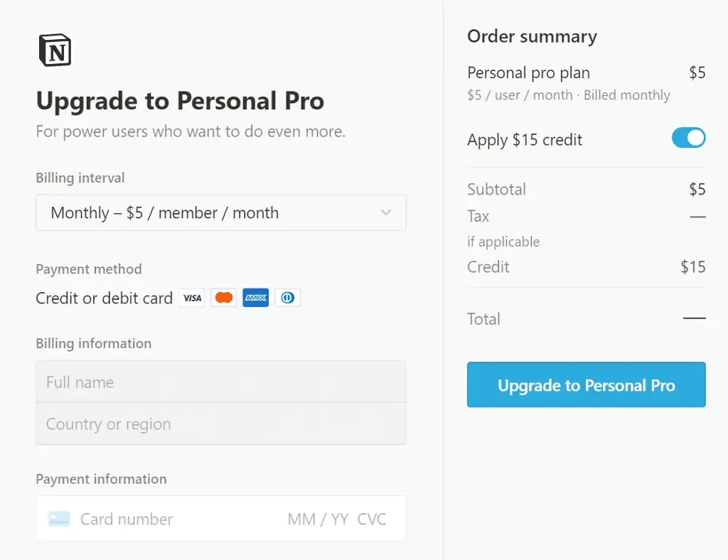This screenshot has height=560, width=728.
Task: Focus the Full name field
Action: coord(220,382)
